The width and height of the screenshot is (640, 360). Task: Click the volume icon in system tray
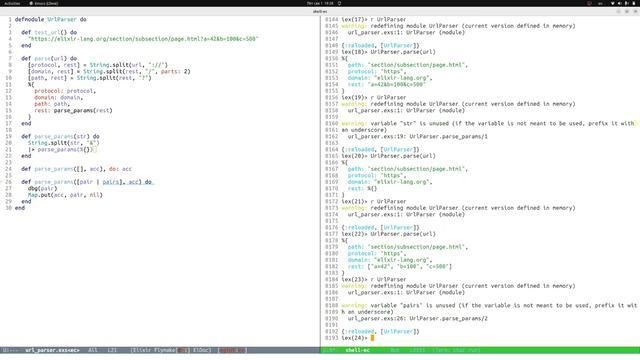click(620, 3)
